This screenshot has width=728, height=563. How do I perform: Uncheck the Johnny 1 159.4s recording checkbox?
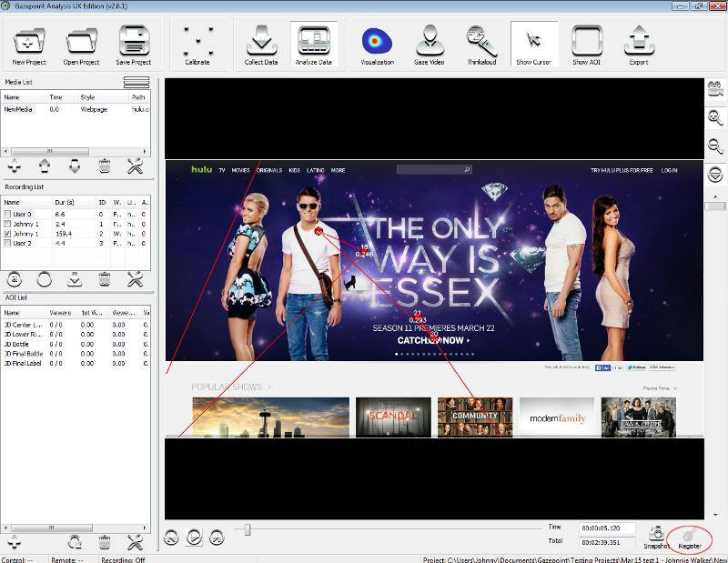pyautogui.click(x=7, y=234)
